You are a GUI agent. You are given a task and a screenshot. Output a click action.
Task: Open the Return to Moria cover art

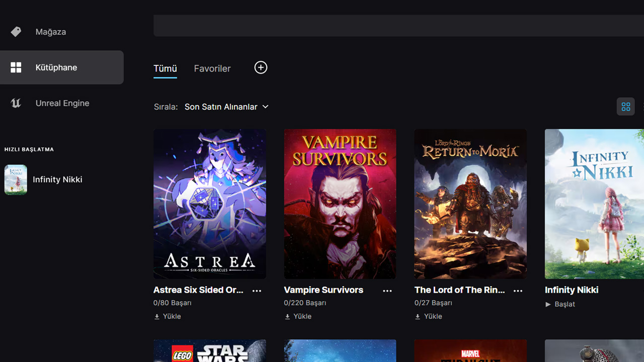(x=470, y=204)
